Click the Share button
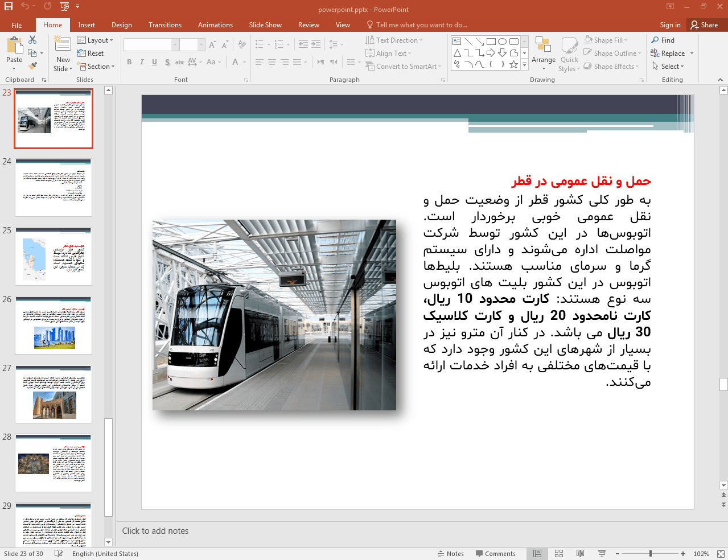The height and width of the screenshot is (560, 728). [x=704, y=25]
